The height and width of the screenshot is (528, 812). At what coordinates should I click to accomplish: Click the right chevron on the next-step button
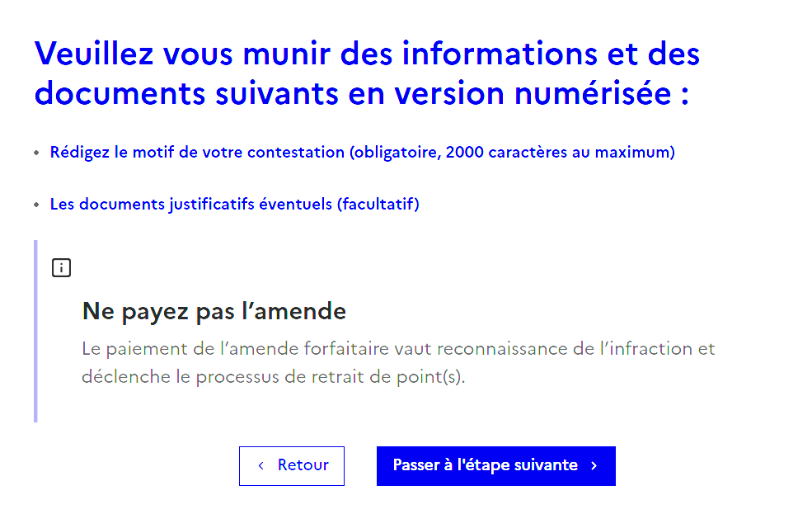click(x=594, y=466)
